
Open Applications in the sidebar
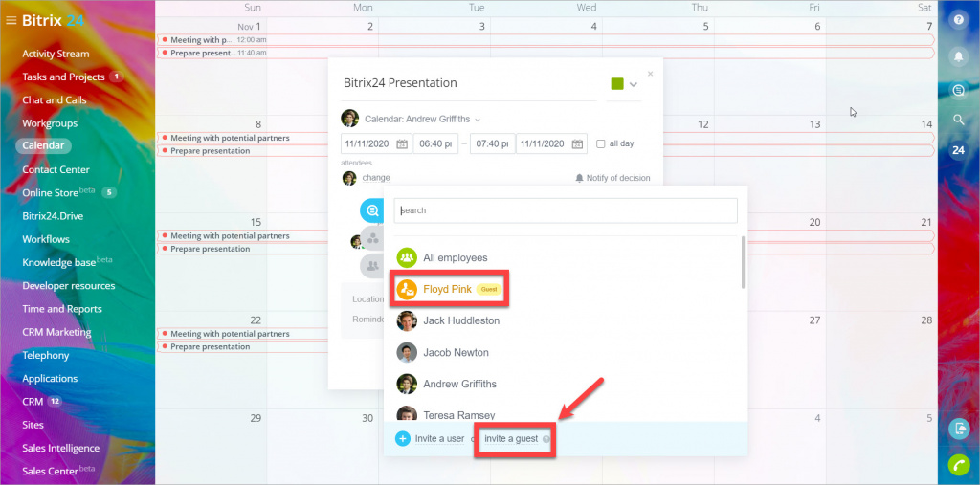[x=50, y=378]
